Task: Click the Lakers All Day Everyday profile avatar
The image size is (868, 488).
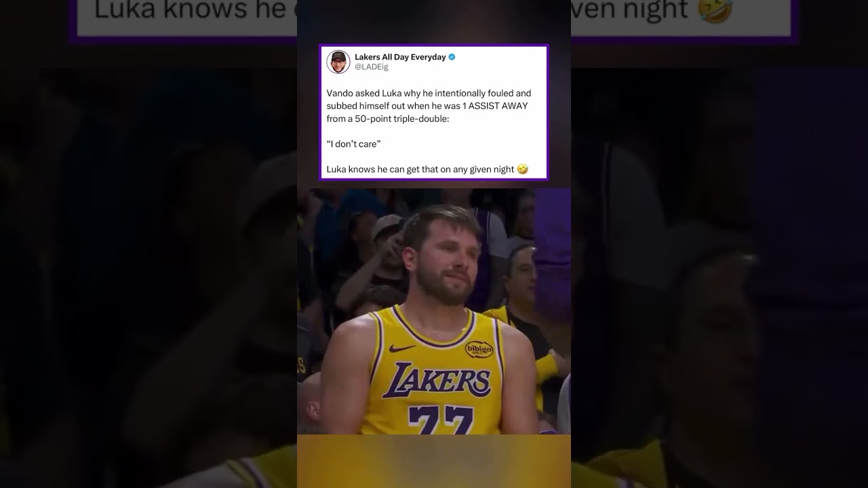Action: (338, 62)
